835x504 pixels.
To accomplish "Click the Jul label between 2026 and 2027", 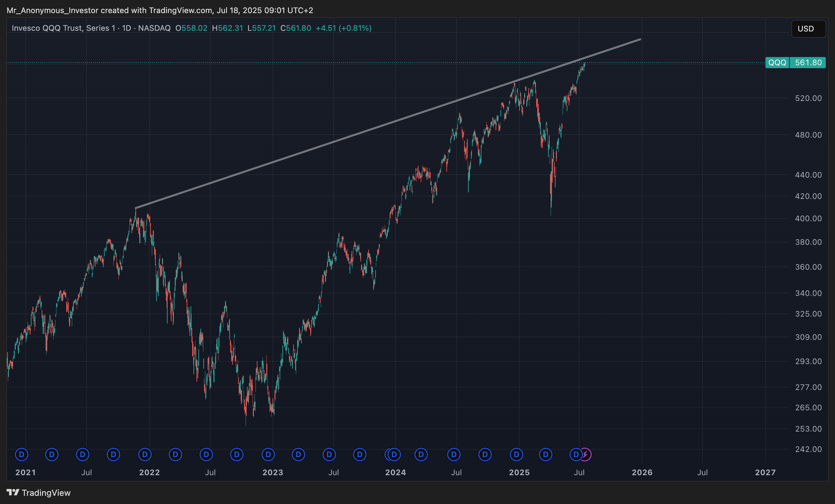I will (703, 473).
